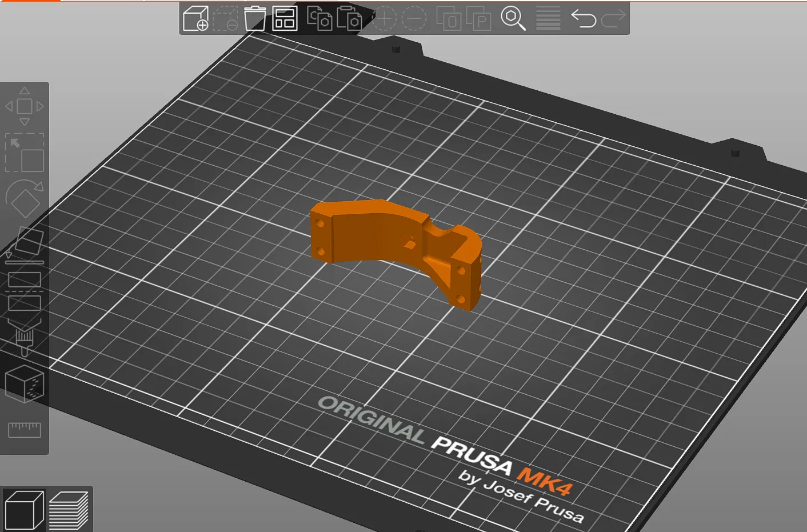807x532 pixels.
Task: Click the Redo arrow icon
Action: click(613, 18)
